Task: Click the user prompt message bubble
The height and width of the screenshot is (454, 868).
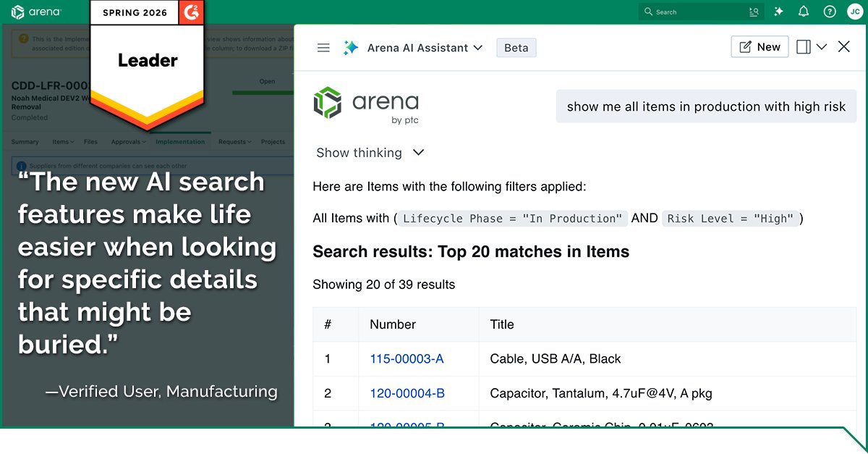Action: [x=706, y=106]
